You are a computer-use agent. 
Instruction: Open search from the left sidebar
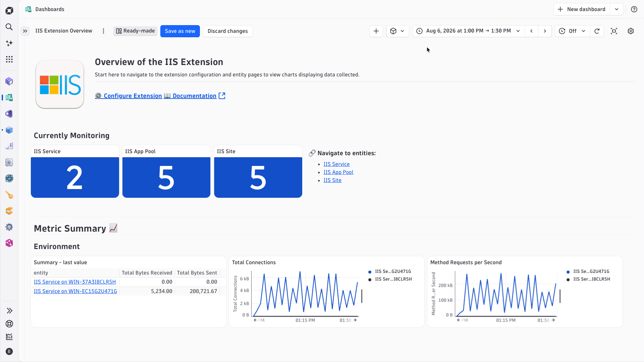(9, 27)
